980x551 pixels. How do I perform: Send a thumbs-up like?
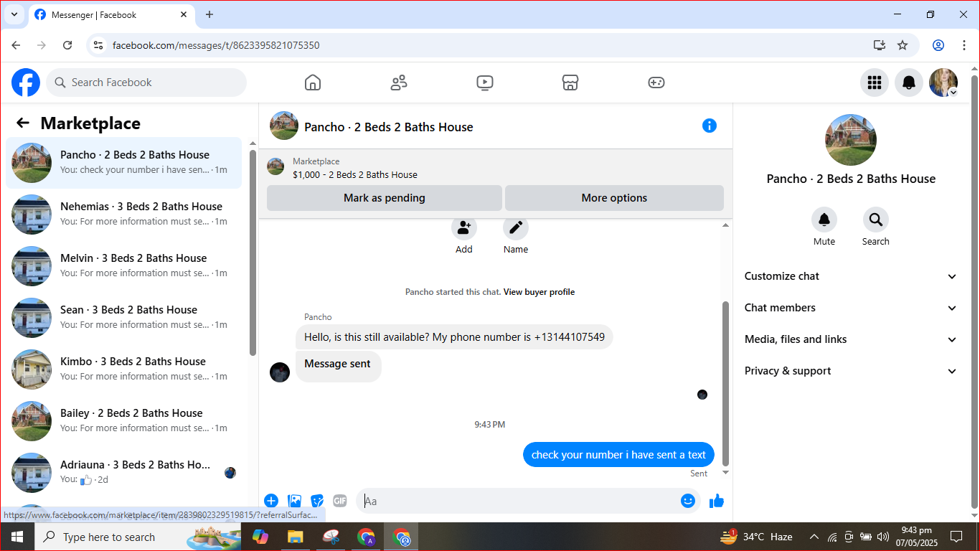point(717,501)
